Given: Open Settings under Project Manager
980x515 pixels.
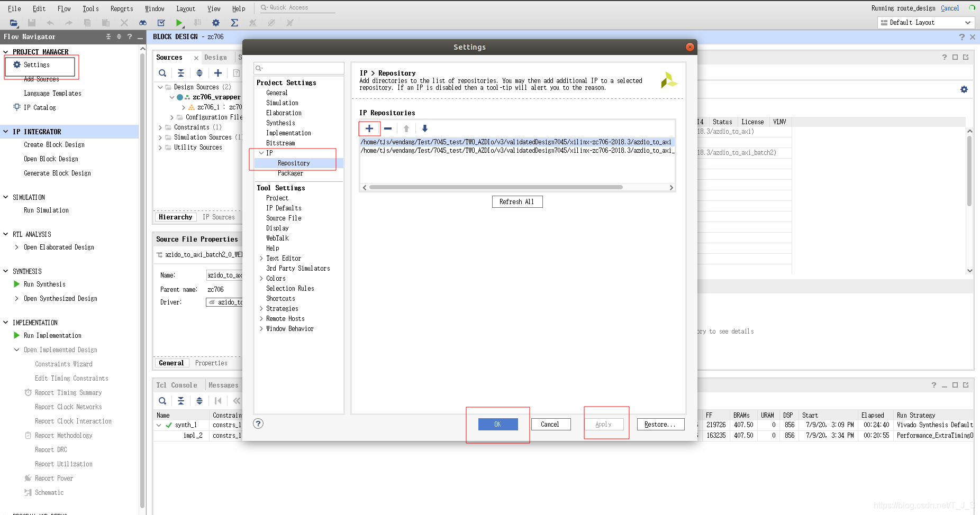Looking at the screenshot, I should click(x=37, y=65).
